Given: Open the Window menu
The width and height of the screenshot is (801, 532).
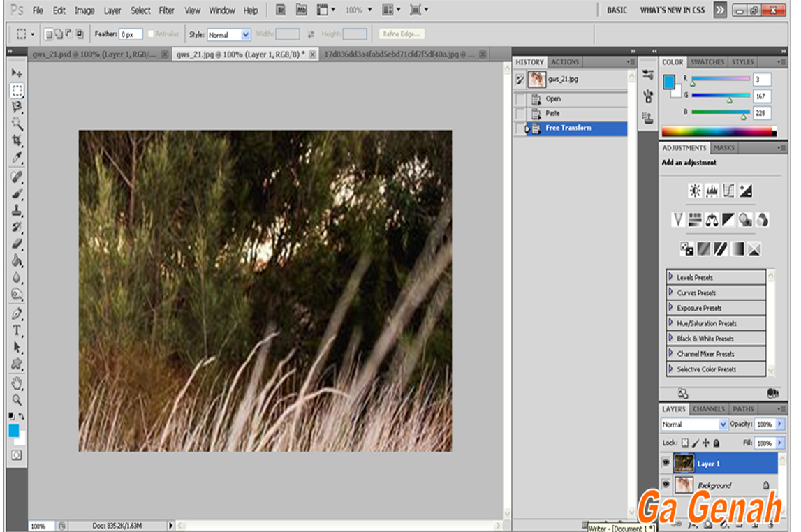Looking at the screenshot, I should [221, 10].
